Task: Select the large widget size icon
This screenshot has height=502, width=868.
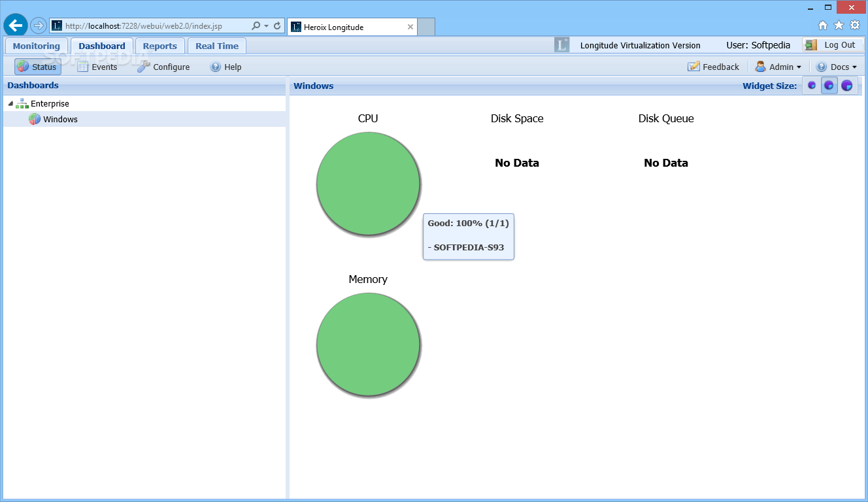Action: pos(847,85)
